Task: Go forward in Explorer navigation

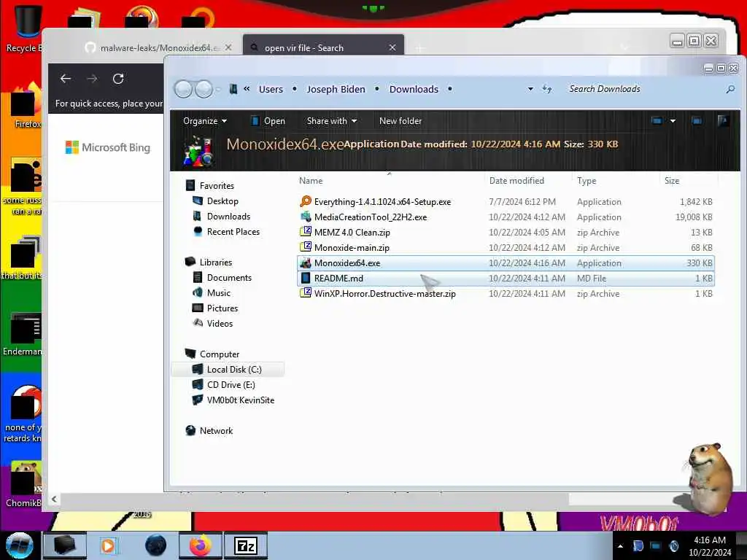Action: point(204,89)
